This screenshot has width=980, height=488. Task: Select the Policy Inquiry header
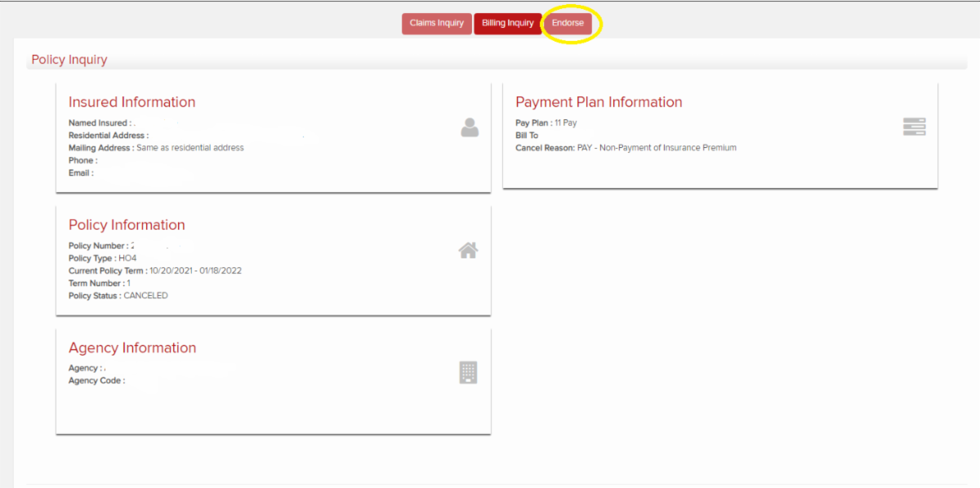[69, 59]
